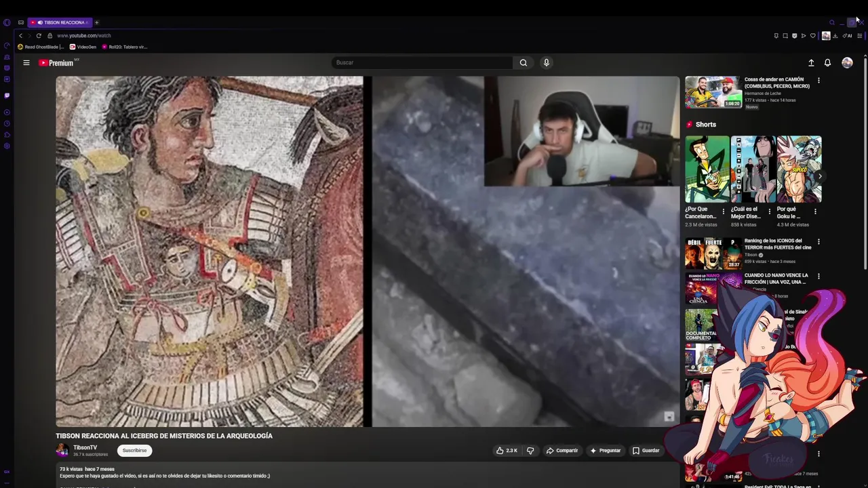
Task: Open the YouTube hamburger guide menu
Action: tap(26, 62)
